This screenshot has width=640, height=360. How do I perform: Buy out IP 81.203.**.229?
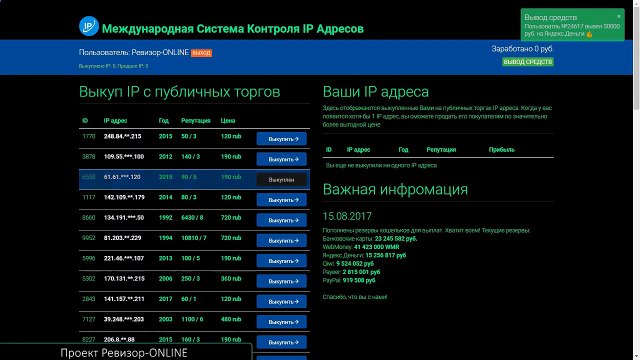click(282, 240)
